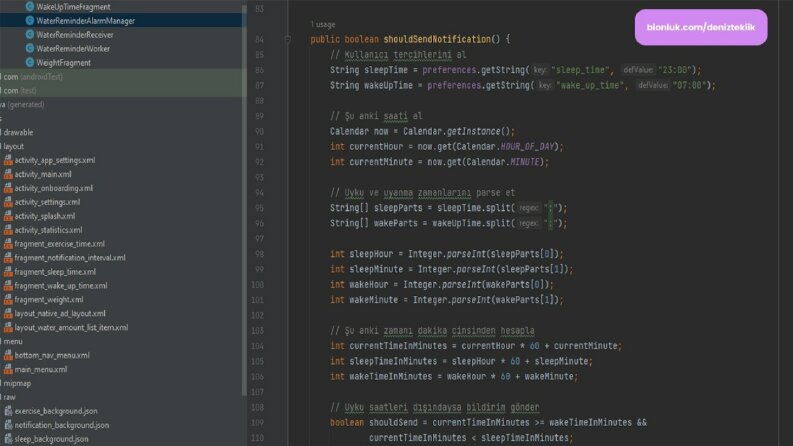The height and width of the screenshot is (446, 793).
Task: Collapse the raw resource folder
Action: click(9, 397)
